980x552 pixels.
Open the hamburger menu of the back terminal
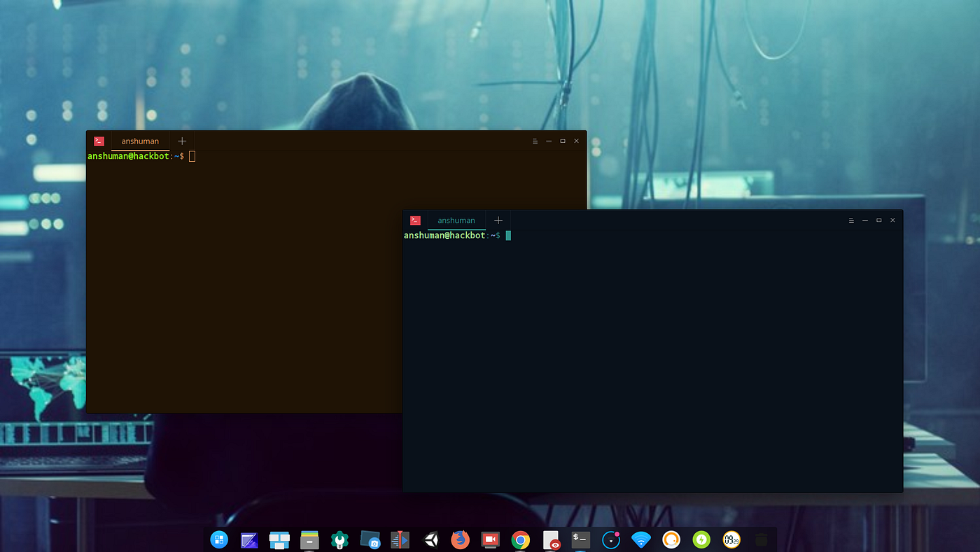pyautogui.click(x=535, y=140)
